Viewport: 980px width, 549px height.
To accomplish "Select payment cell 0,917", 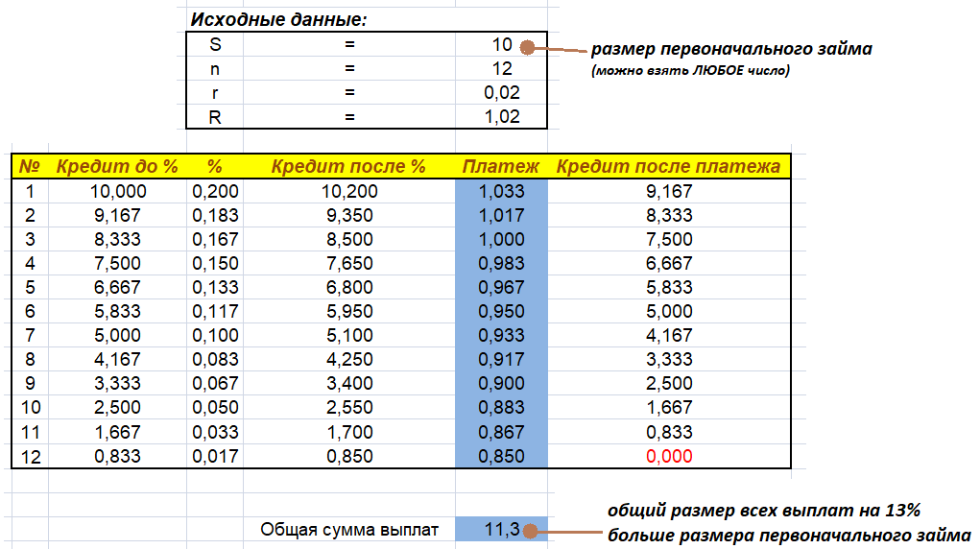I will pyautogui.click(x=501, y=360).
